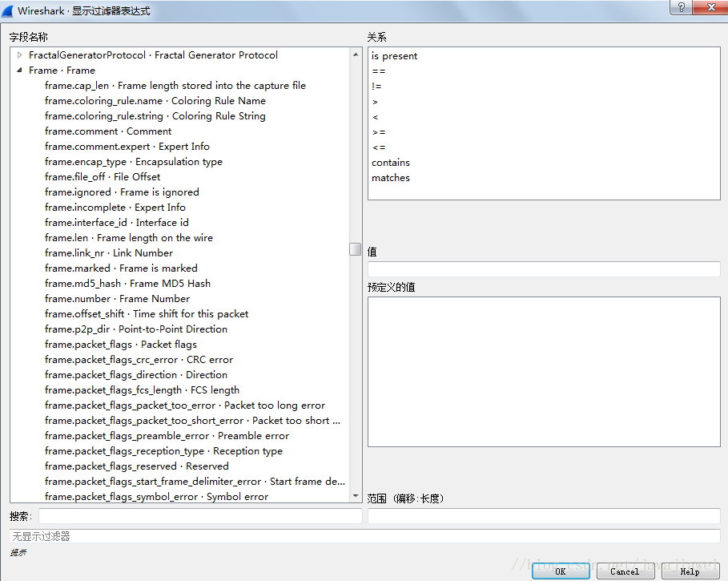The width and height of the screenshot is (728, 581).
Task: Select frame.number · Frame Number
Action: [117, 299]
